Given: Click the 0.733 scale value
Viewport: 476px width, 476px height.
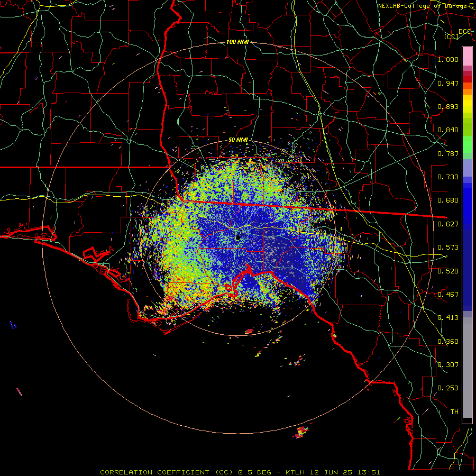Looking at the screenshot, I should click(x=448, y=177).
